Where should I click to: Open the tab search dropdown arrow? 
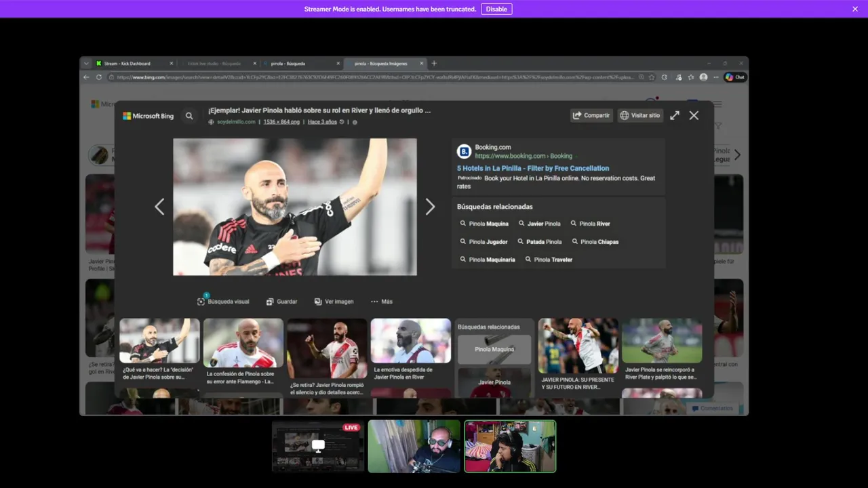pyautogui.click(x=86, y=64)
